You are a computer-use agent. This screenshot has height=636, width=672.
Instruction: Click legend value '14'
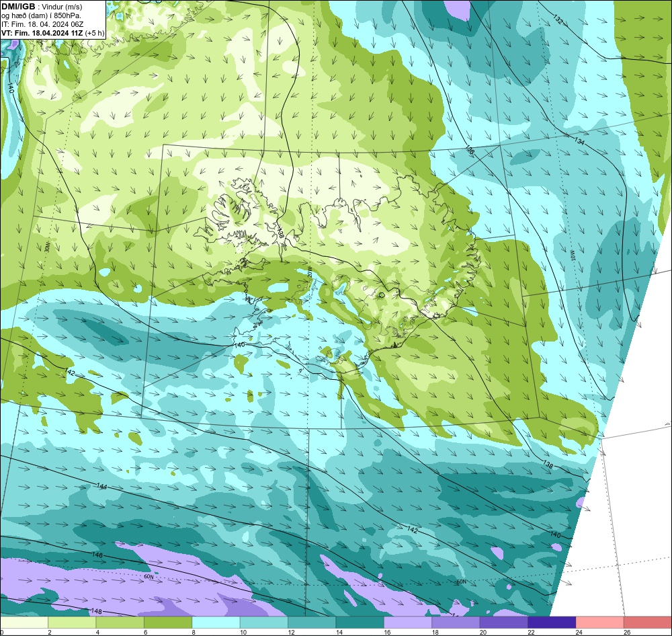tap(339, 632)
